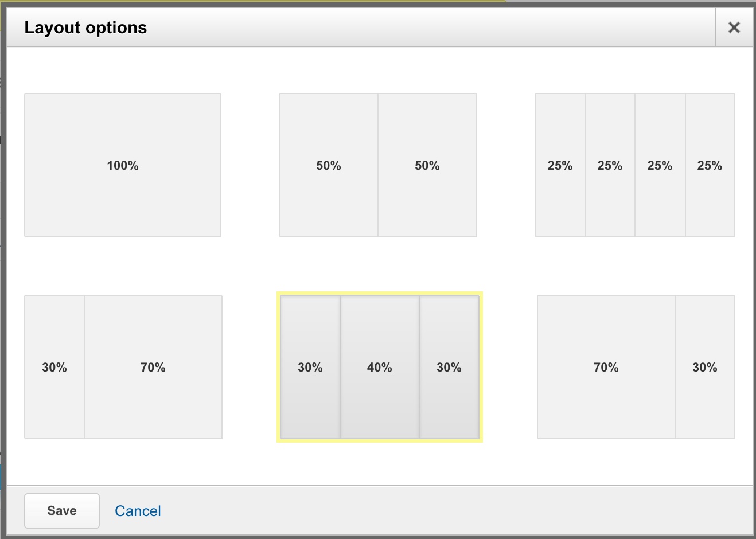756x539 pixels.
Task: Click the second 25% column of four-column layout
Action: (x=610, y=165)
